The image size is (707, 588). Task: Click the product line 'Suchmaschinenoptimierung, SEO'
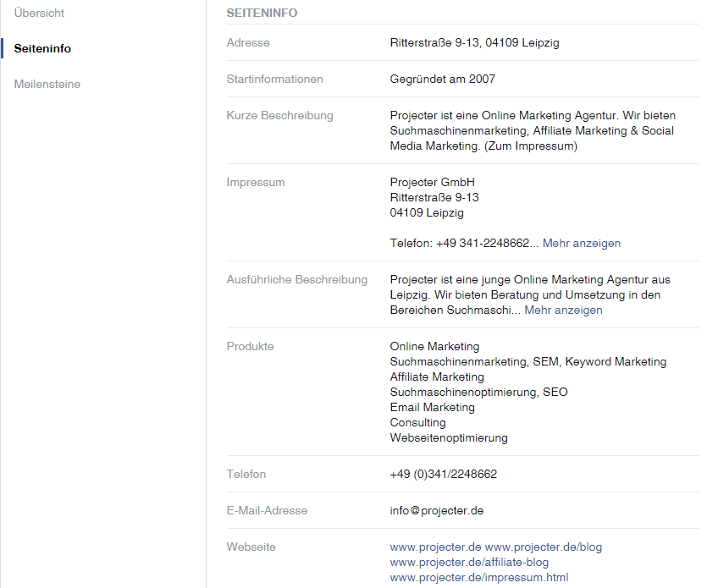pos(479,393)
